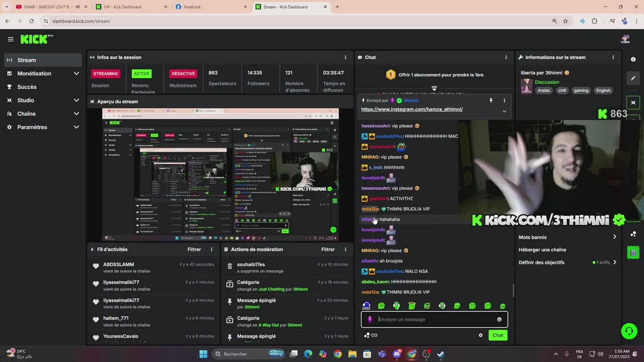644x362 pixels.
Task: Open chat settings gear icon
Action: 480,335
